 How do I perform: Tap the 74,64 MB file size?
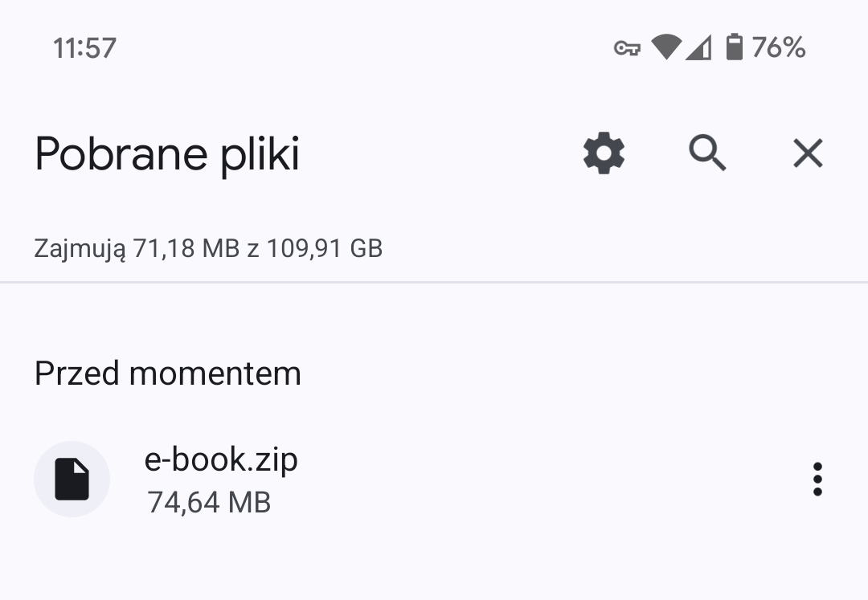point(209,503)
